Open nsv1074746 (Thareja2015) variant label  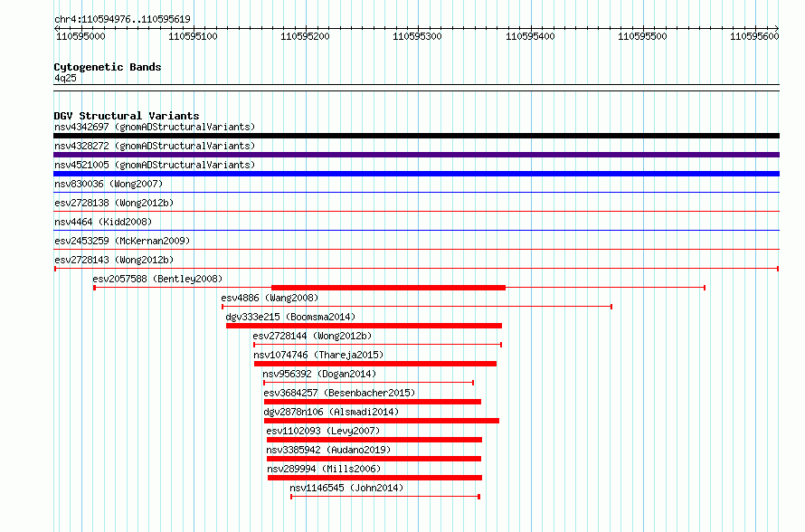(x=318, y=355)
